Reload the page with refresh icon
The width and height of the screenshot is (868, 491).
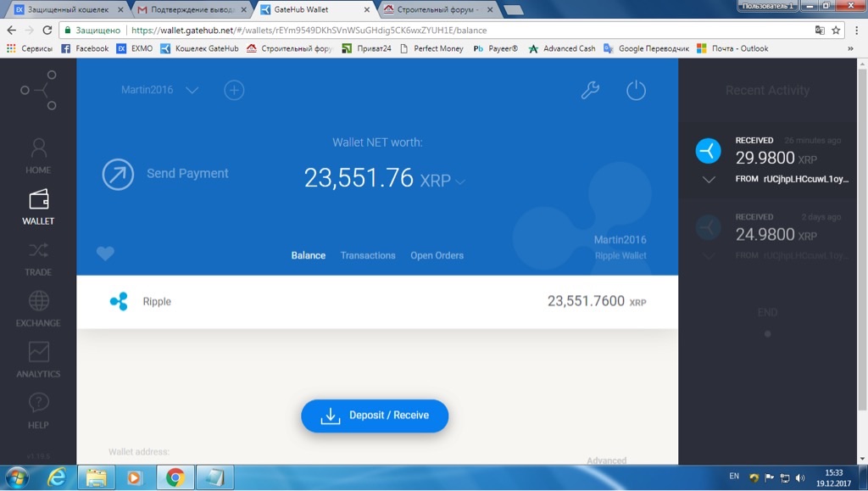coord(47,30)
